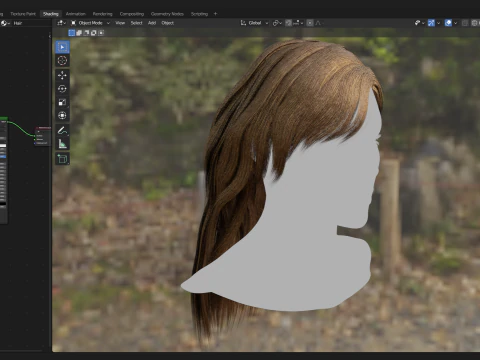This screenshot has height=360, width=480.
Task: Switch to wireframe viewport shading
Action: (x=475, y=23)
